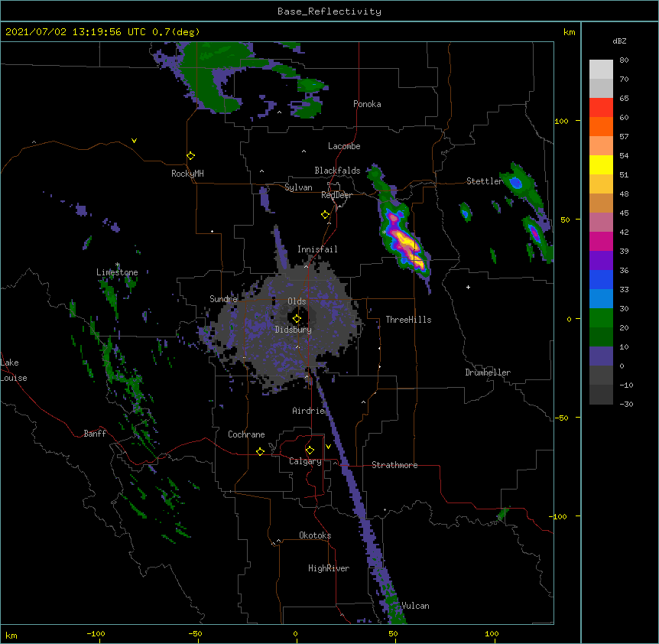Click the 0 tick on the bottom km axis
This screenshot has height=644, width=659.
[x=295, y=634]
